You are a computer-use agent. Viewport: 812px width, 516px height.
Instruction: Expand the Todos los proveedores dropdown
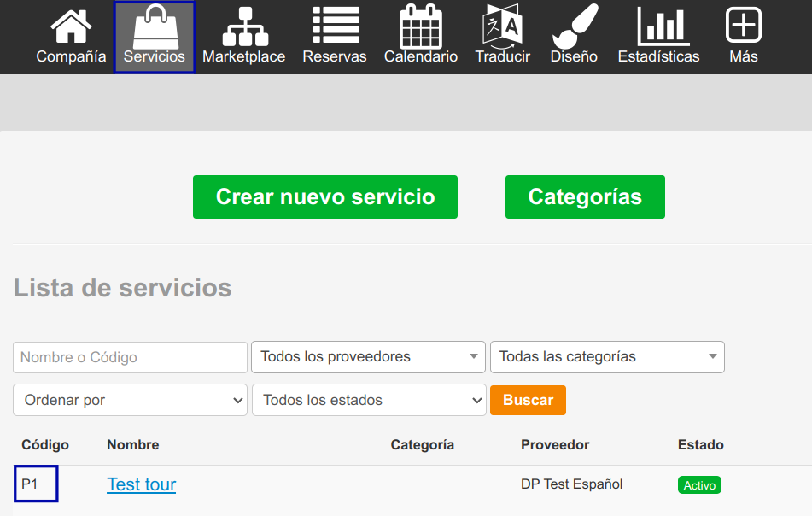coord(368,357)
